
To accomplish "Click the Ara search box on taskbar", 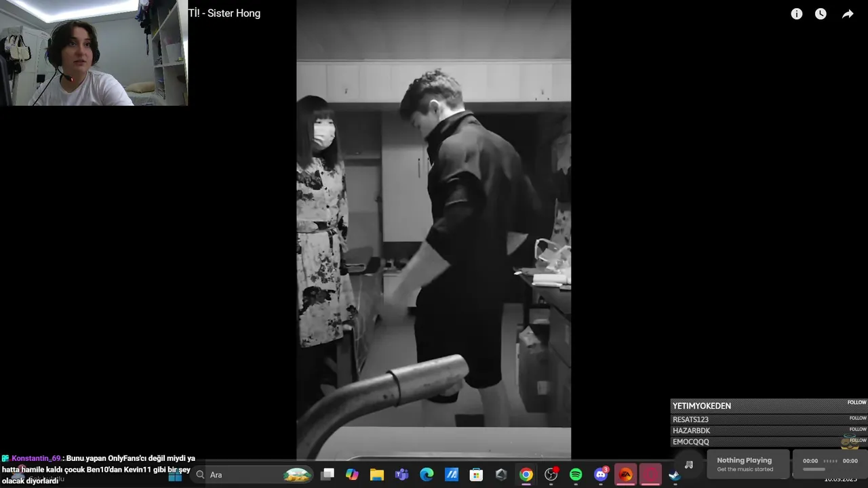I will coord(251,474).
